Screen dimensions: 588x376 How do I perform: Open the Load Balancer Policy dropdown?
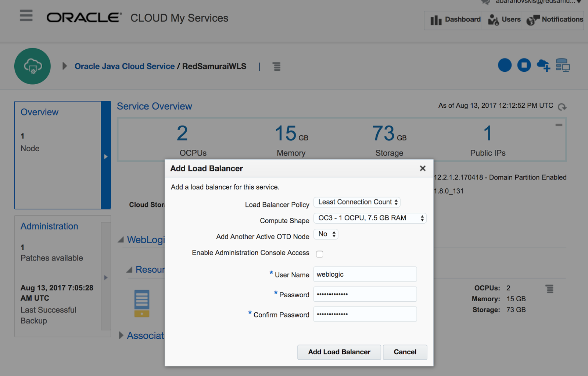pos(356,202)
